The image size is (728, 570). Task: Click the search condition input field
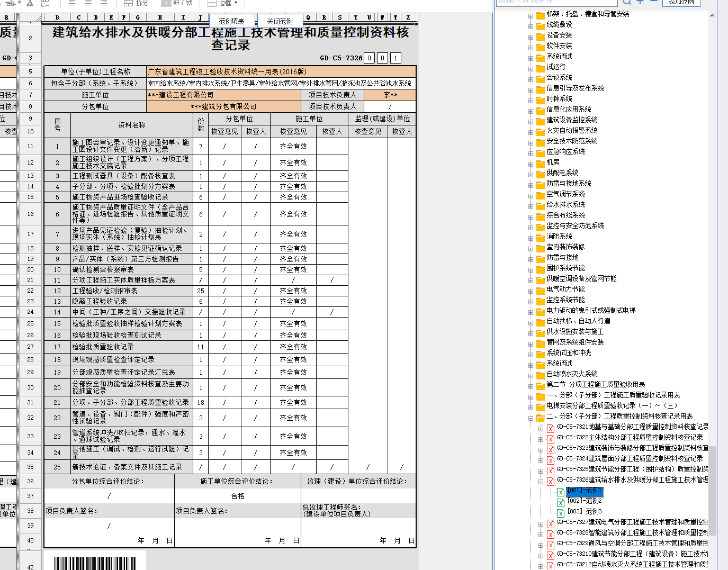(x=558, y=2)
